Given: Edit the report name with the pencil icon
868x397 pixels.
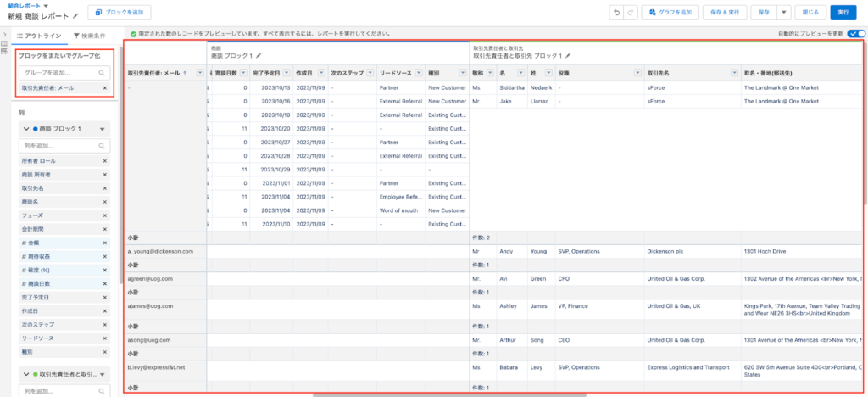Looking at the screenshot, I should [75, 16].
